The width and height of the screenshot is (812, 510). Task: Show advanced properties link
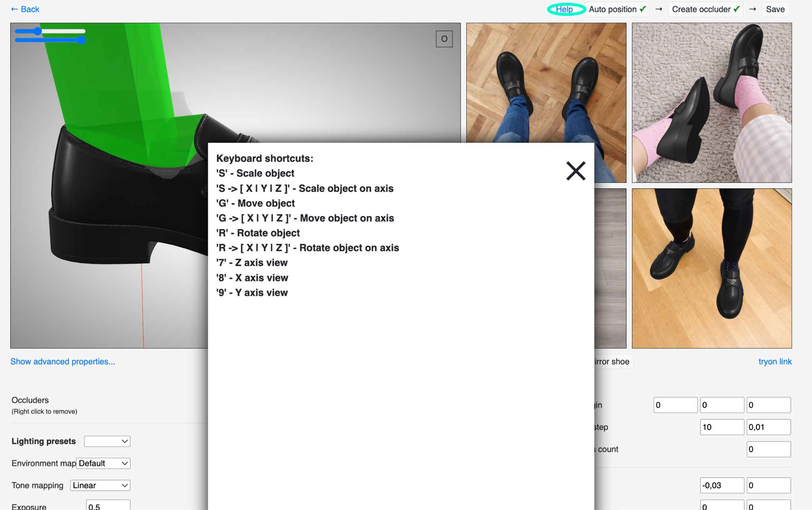[63, 362]
